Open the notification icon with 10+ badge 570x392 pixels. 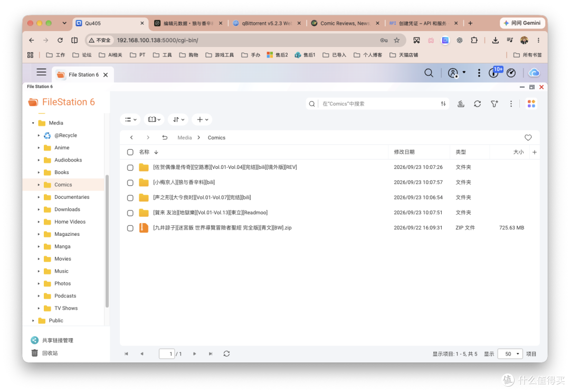pos(493,73)
